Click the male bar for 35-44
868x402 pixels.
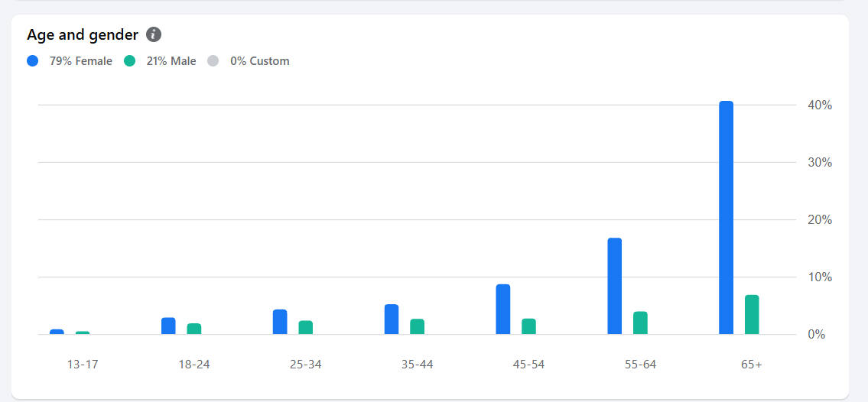417,327
